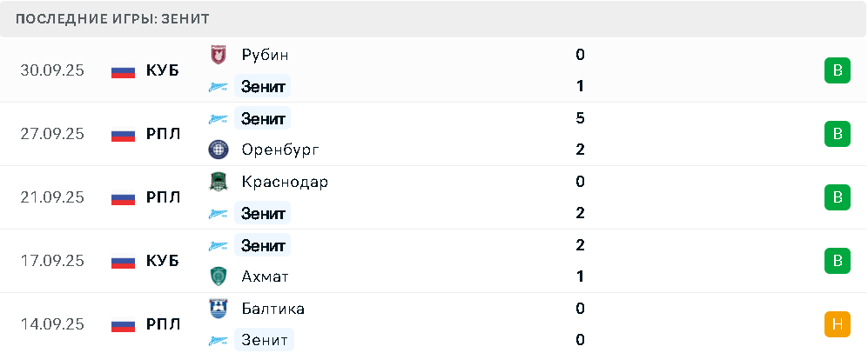The image size is (868, 353).
Task: Click the 'Последние игры: Зенит' header
Action: click(112, 18)
